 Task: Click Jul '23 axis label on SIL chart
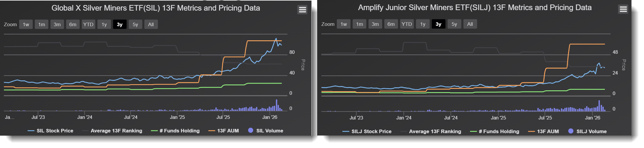38,117
